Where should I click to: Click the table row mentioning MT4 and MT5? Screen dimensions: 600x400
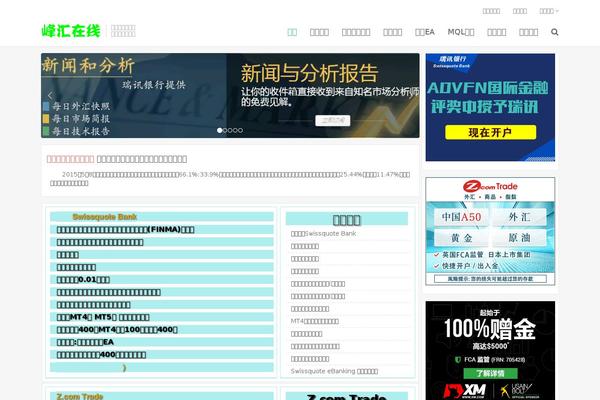point(161,317)
